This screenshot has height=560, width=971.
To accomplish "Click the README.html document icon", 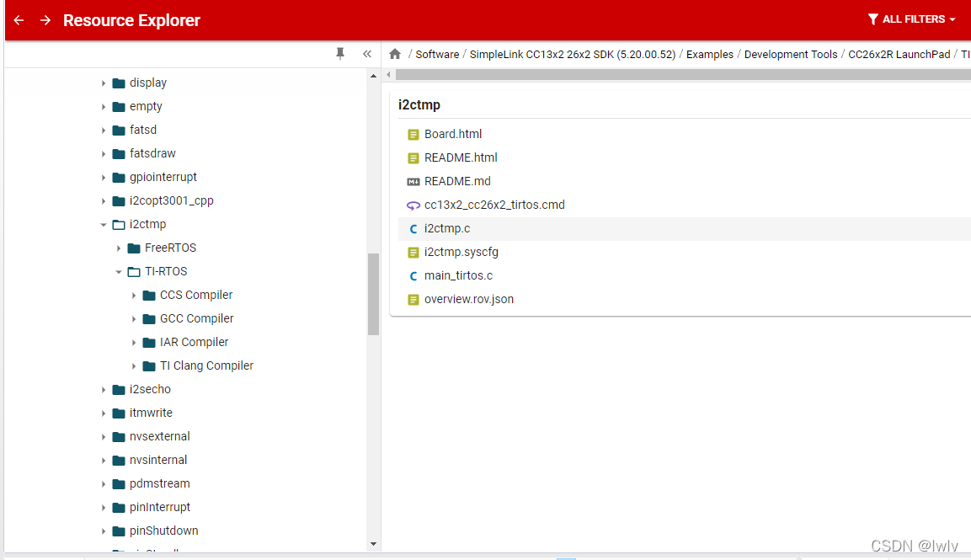I will pyautogui.click(x=413, y=158).
